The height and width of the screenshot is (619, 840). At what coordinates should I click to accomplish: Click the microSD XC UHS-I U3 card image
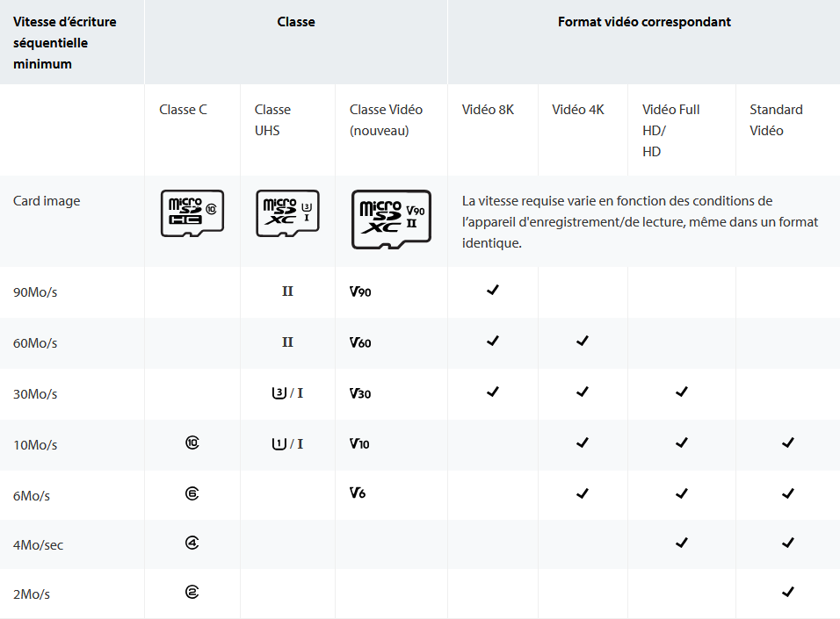(x=287, y=213)
